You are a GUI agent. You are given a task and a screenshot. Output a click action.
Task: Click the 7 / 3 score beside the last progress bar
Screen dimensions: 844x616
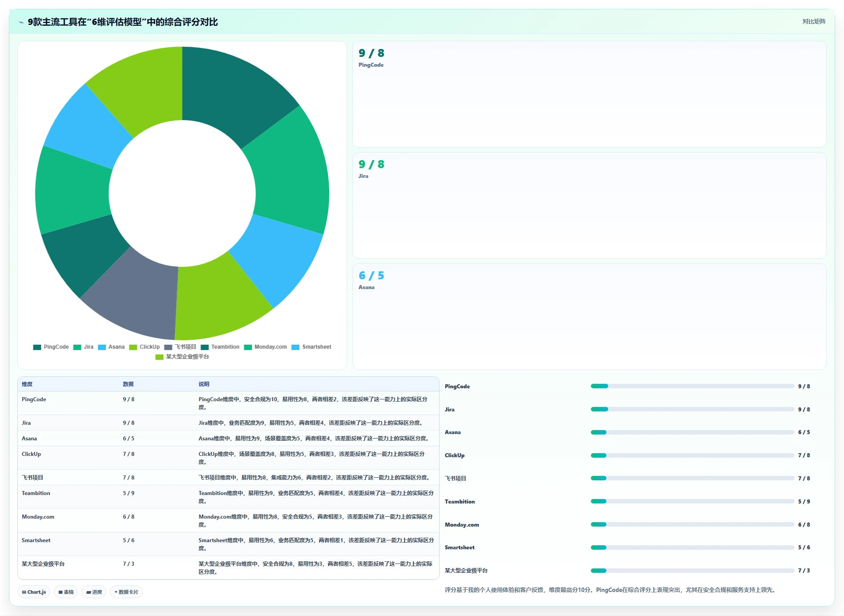point(804,571)
